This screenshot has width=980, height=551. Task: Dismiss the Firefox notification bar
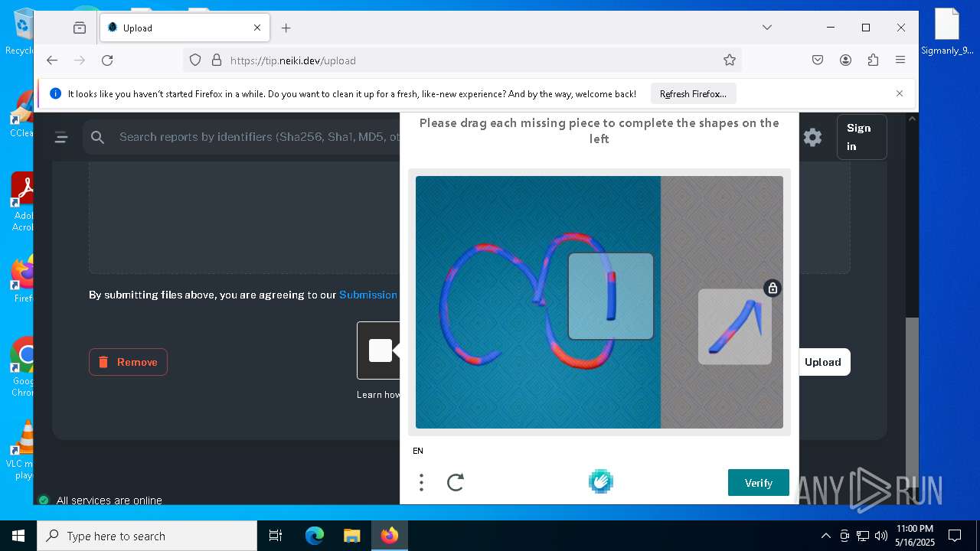point(900,93)
